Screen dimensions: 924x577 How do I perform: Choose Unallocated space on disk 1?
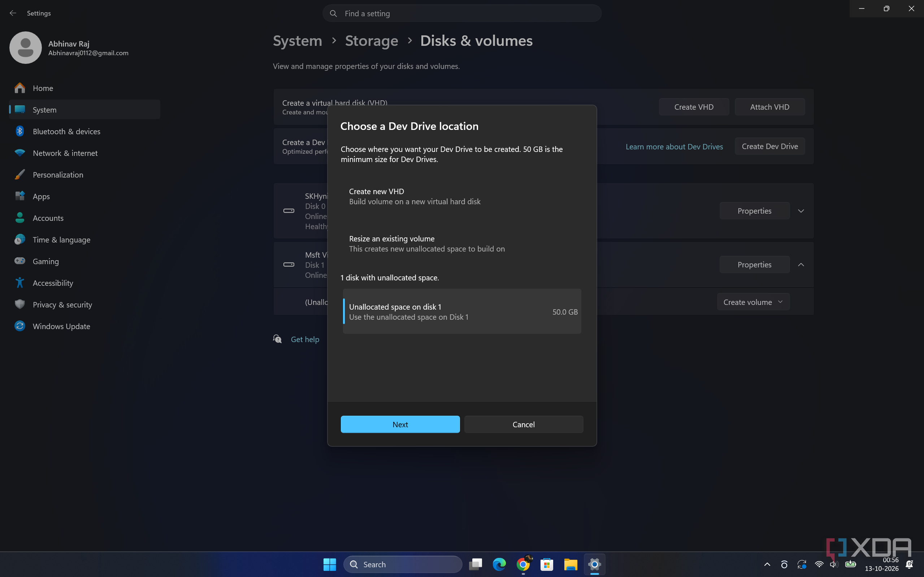(462, 311)
